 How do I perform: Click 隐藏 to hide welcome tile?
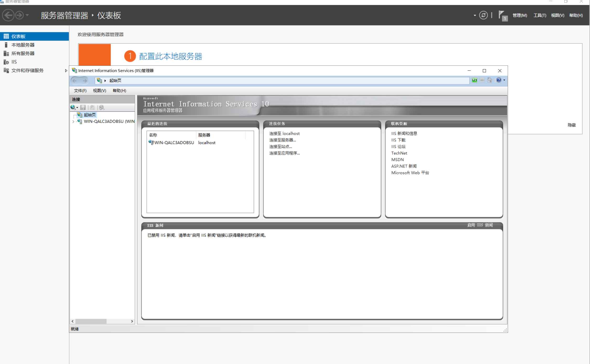[572, 125]
